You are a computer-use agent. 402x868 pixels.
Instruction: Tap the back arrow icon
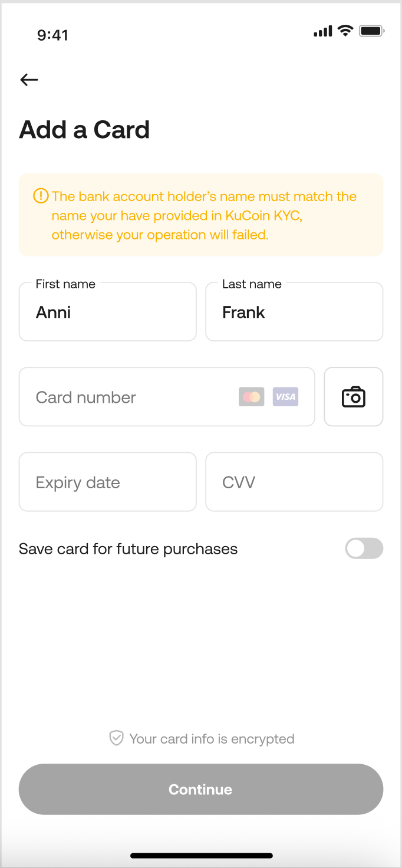(x=29, y=80)
